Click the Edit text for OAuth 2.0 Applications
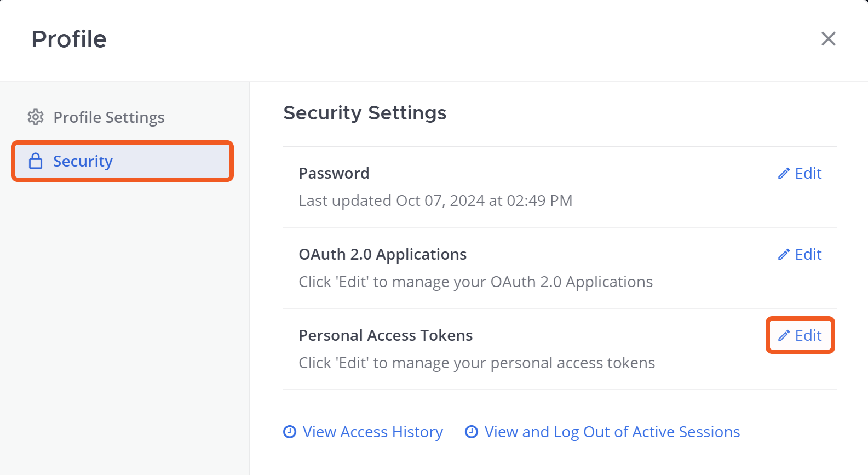Viewport: 868px width, 475px height. 808,255
